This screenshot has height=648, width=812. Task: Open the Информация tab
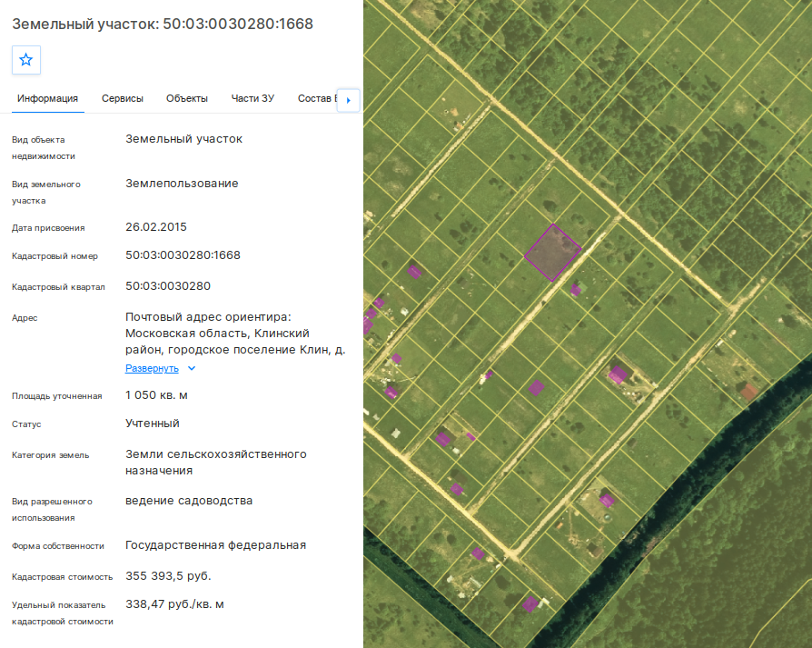click(47, 98)
